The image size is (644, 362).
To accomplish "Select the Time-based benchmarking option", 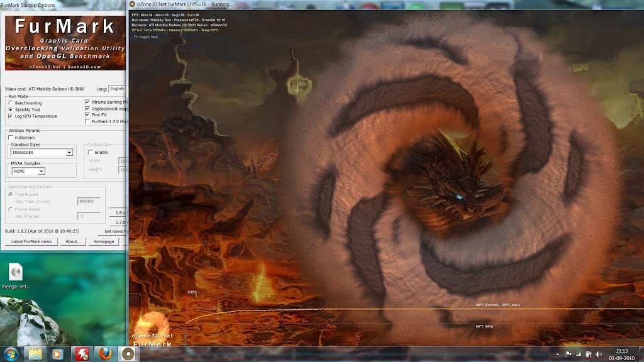I will (x=11, y=195).
